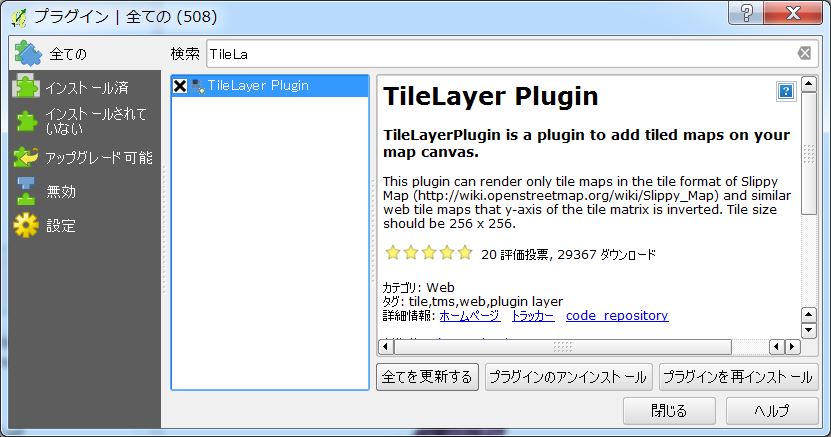This screenshot has width=831, height=437.
Task: Uncheck the TileLayer Plugin checkbox
Action: (x=180, y=86)
